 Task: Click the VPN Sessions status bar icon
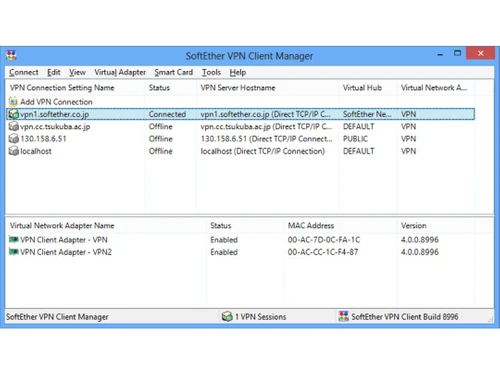pos(227,316)
